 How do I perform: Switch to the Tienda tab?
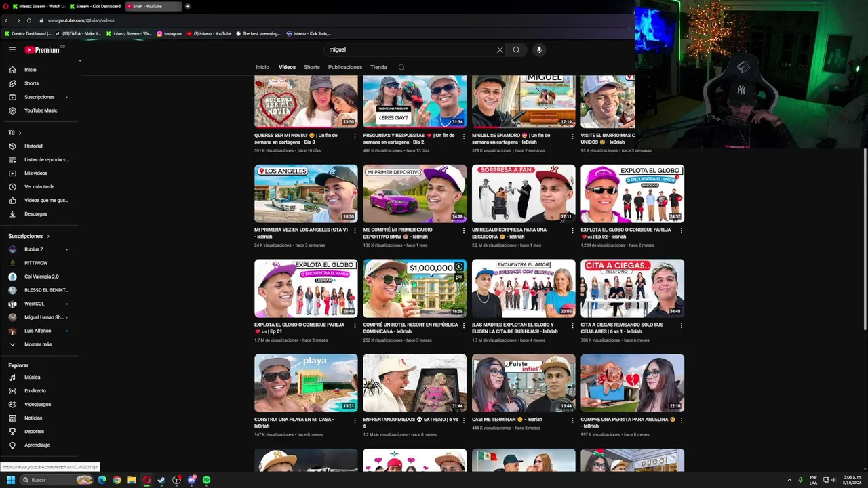click(x=378, y=67)
